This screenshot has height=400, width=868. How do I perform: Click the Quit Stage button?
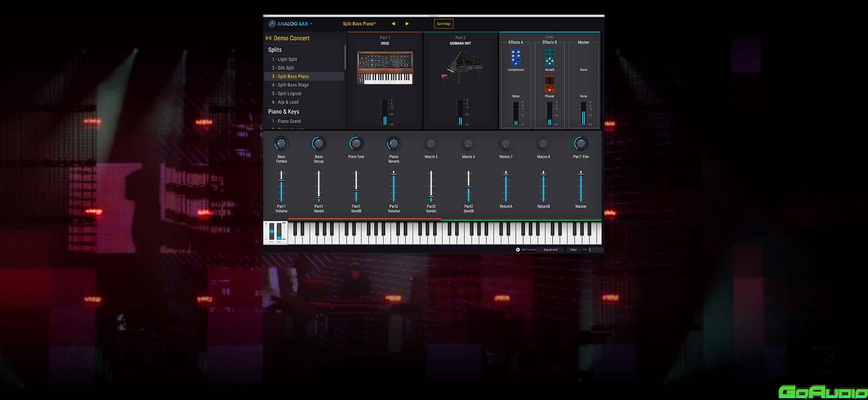click(x=444, y=24)
